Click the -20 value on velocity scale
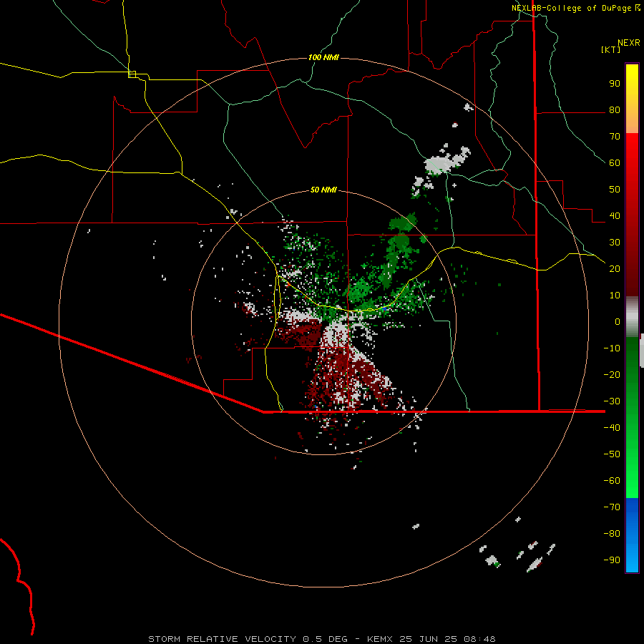The height and width of the screenshot is (644, 644). pyautogui.click(x=612, y=375)
